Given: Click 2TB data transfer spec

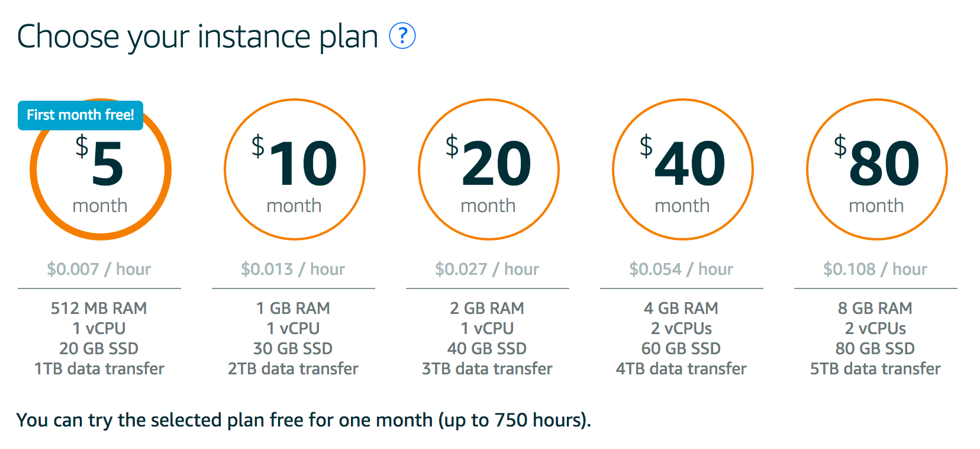Looking at the screenshot, I should [x=293, y=368].
